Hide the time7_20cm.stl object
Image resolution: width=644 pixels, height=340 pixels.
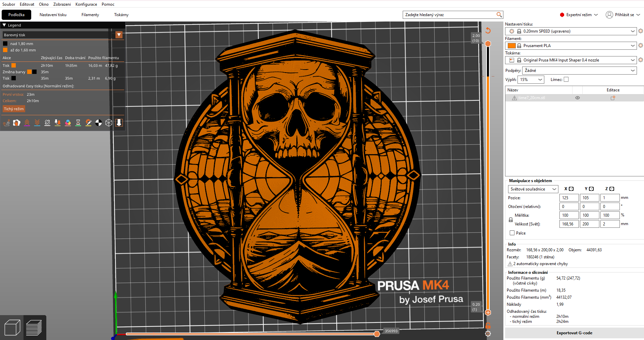577,98
